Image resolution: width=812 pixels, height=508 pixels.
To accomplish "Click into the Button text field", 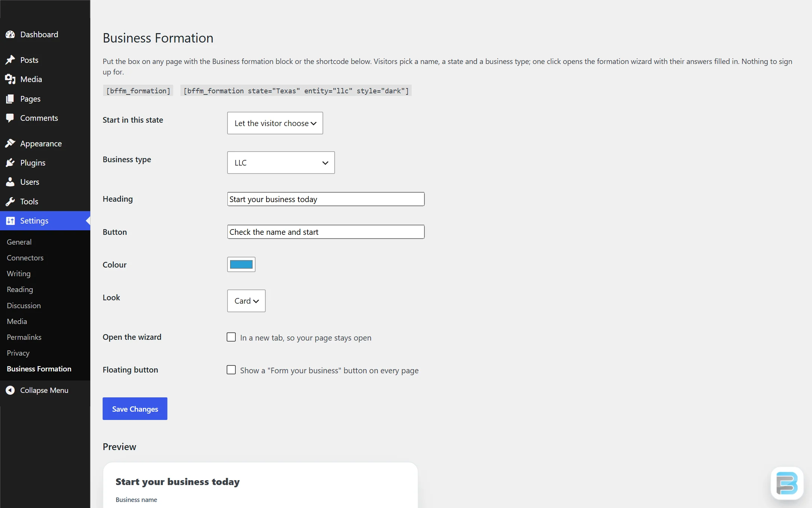I will tap(326, 232).
